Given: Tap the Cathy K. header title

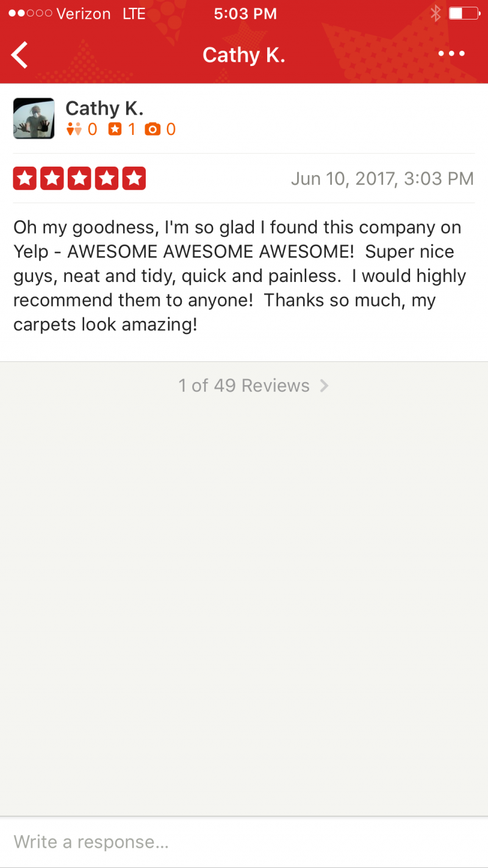Looking at the screenshot, I should click(x=244, y=55).
